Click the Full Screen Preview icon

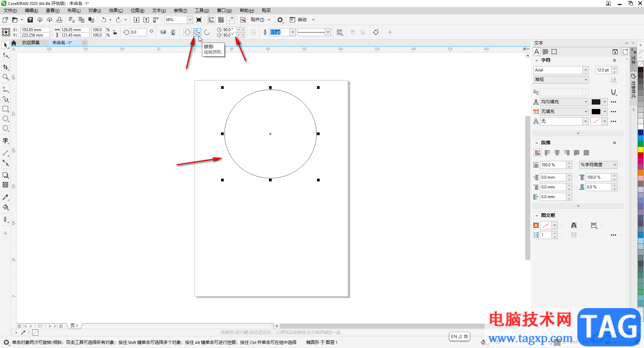click(199, 20)
